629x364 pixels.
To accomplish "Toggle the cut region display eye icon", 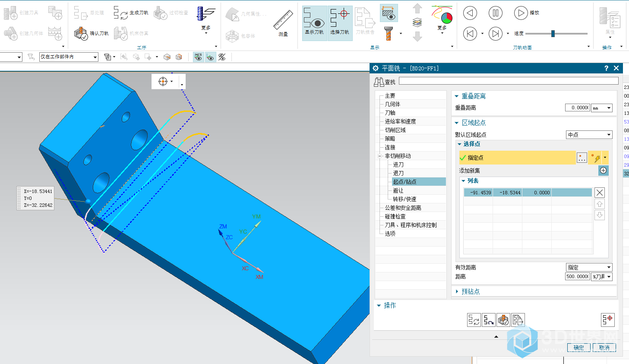I will [x=389, y=13].
